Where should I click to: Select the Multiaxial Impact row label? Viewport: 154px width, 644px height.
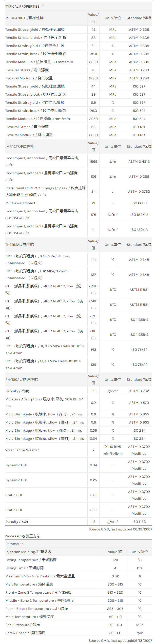click(x=20, y=203)
